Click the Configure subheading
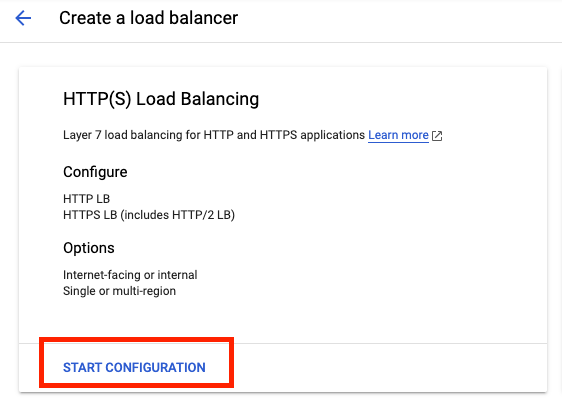The width and height of the screenshot is (562, 409). click(x=95, y=172)
